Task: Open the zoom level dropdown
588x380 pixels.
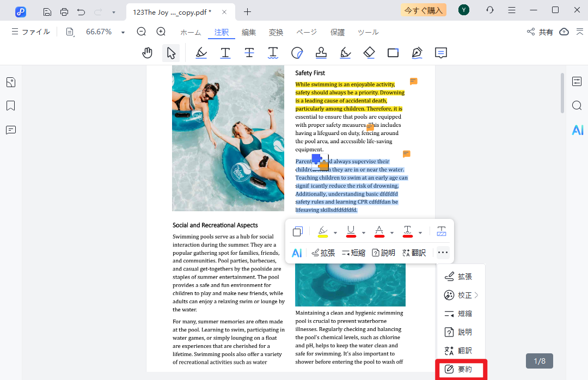Action: (x=123, y=33)
